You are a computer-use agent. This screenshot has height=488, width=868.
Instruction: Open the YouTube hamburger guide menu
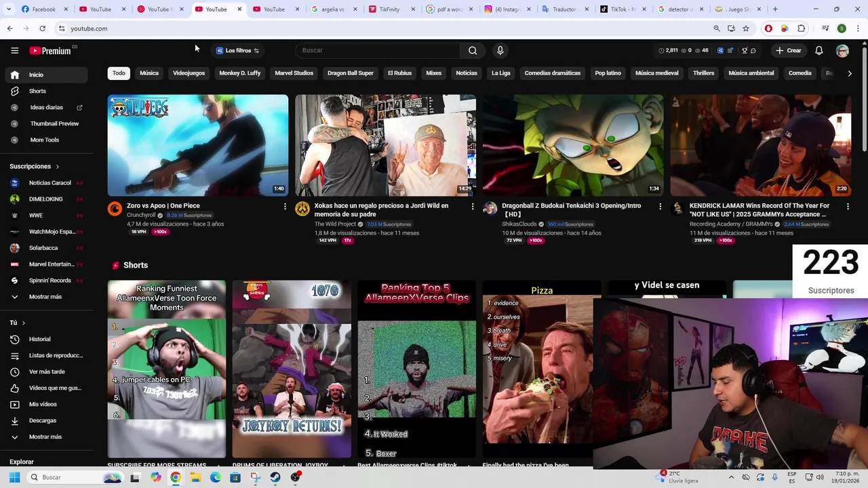[x=14, y=50]
